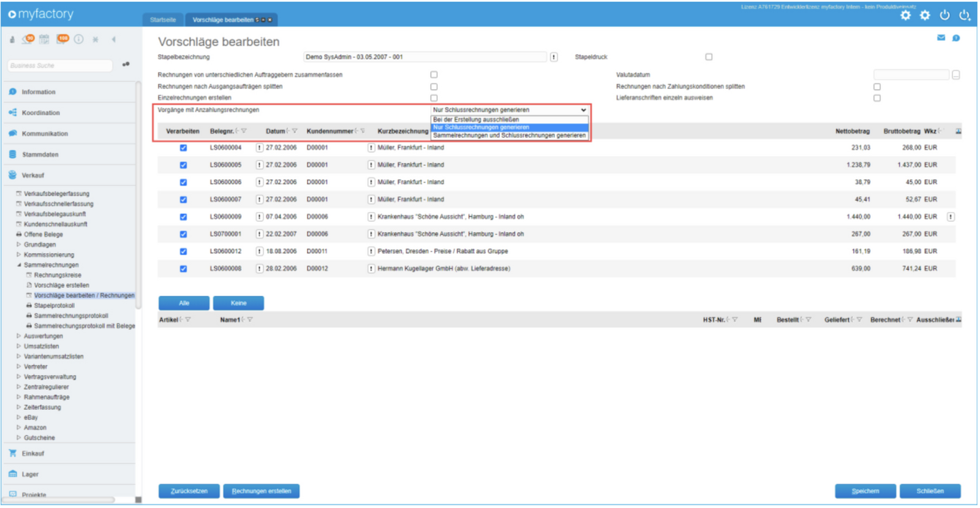This screenshot has height=508, width=980.
Task: Open the user profile icon in sidebar toolbar
Action: click(12, 40)
